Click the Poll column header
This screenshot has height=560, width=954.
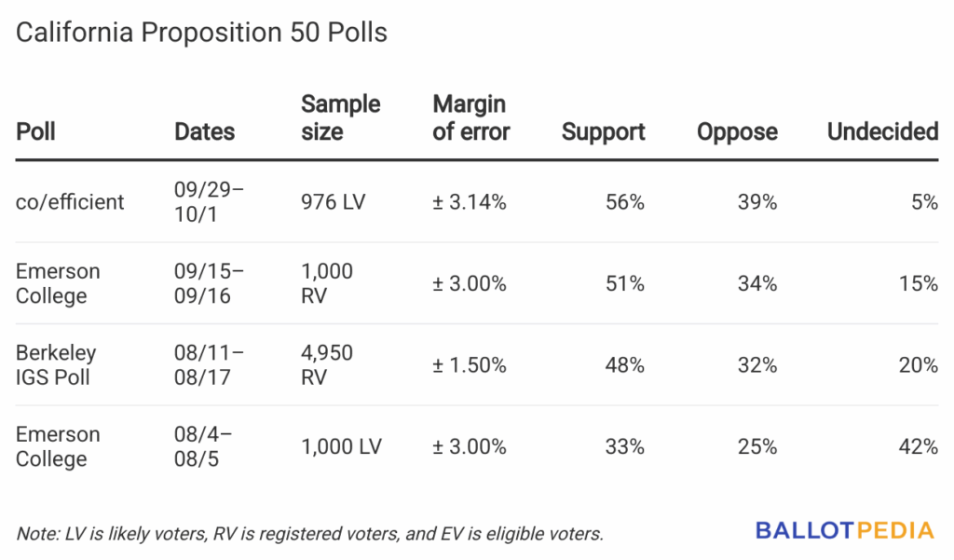(x=36, y=131)
